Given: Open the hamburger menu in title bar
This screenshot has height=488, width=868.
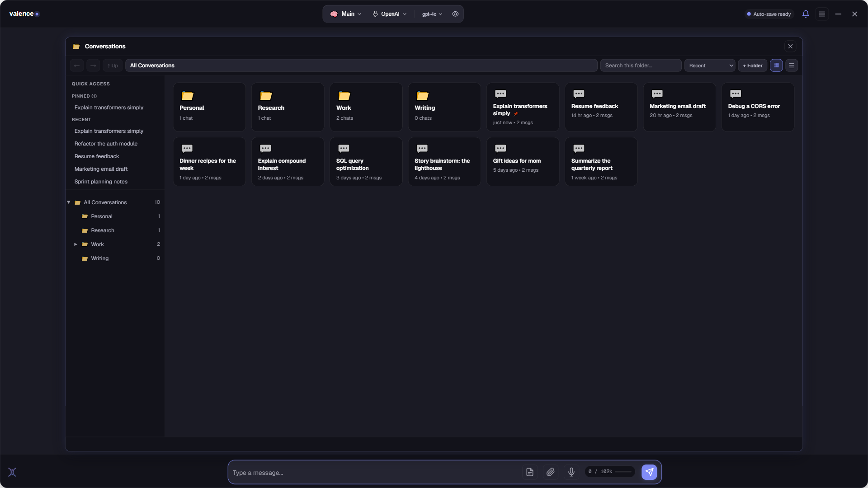Looking at the screenshot, I should pyautogui.click(x=822, y=14).
